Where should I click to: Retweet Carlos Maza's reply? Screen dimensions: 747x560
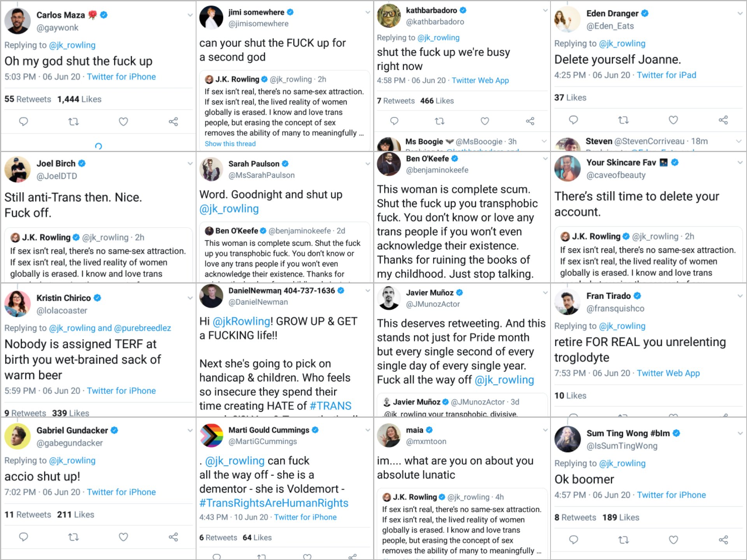click(x=74, y=122)
